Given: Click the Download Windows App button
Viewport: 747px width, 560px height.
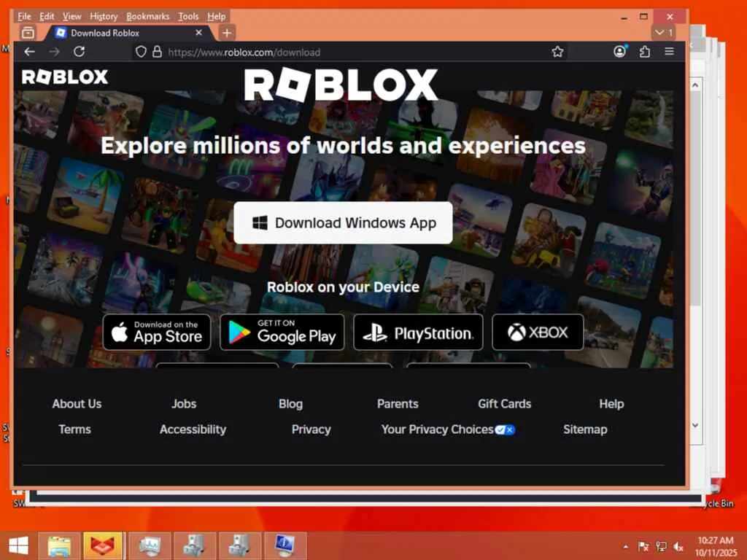Looking at the screenshot, I should (343, 222).
